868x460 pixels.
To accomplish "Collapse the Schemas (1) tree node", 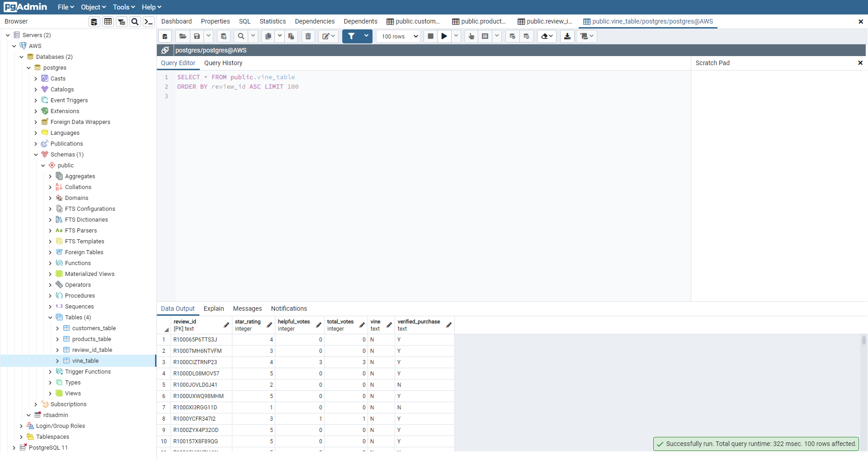I will coord(36,155).
